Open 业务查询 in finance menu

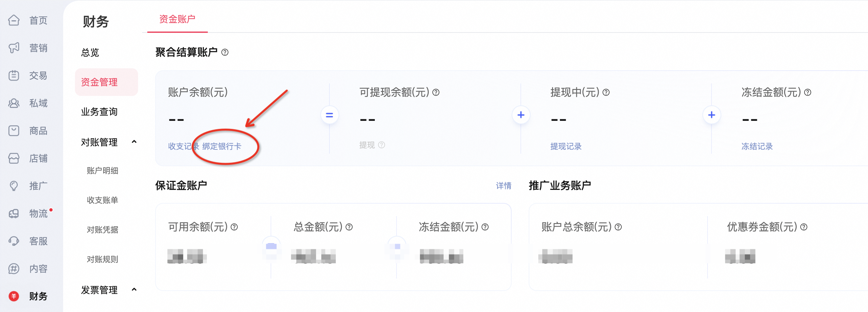pos(99,112)
